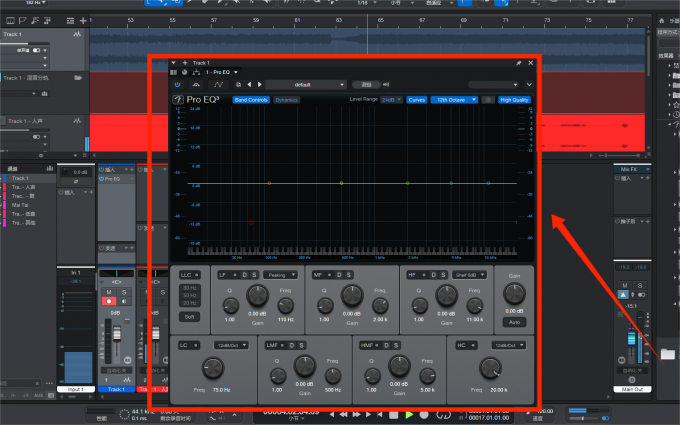This screenshot has height=425, width=680.
Task: Load previous preset with left arrow
Action: (249, 85)
